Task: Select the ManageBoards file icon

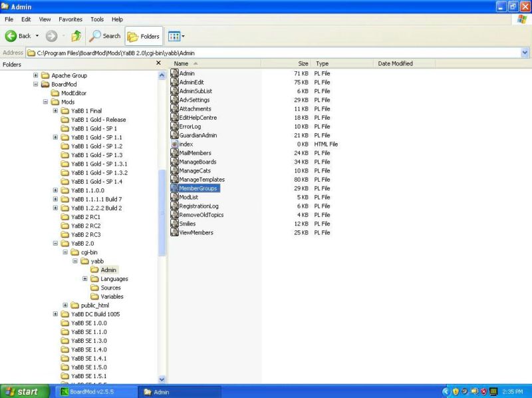Action: pos(174,162)
